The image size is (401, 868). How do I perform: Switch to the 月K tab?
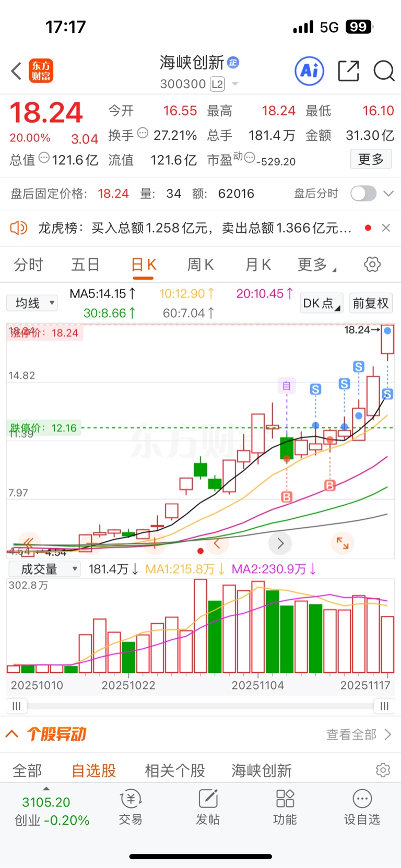[258, 265]
